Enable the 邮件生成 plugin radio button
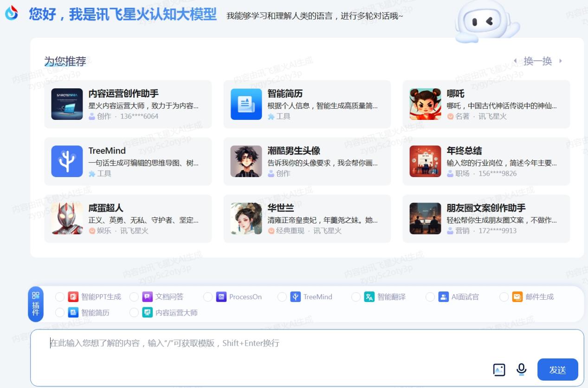588x388 pixels. 504,297
